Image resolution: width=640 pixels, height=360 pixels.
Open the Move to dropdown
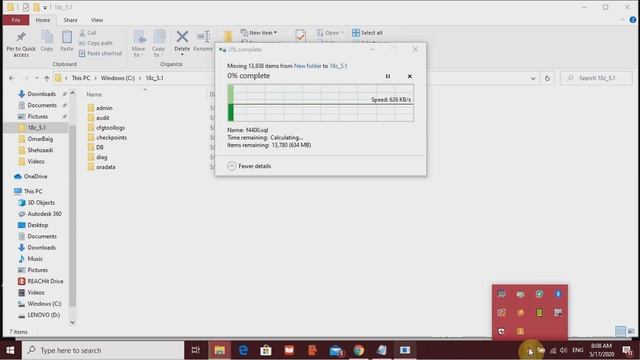point(138,43)
